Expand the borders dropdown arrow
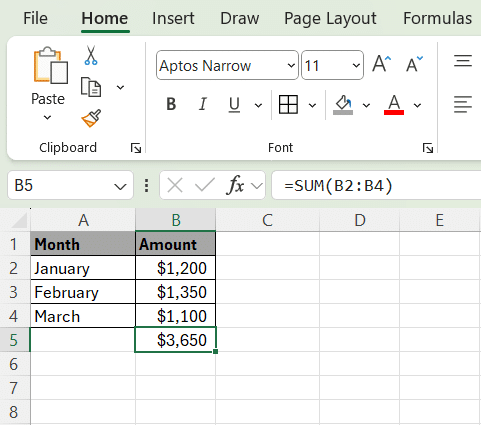 (x=312, y=105)
